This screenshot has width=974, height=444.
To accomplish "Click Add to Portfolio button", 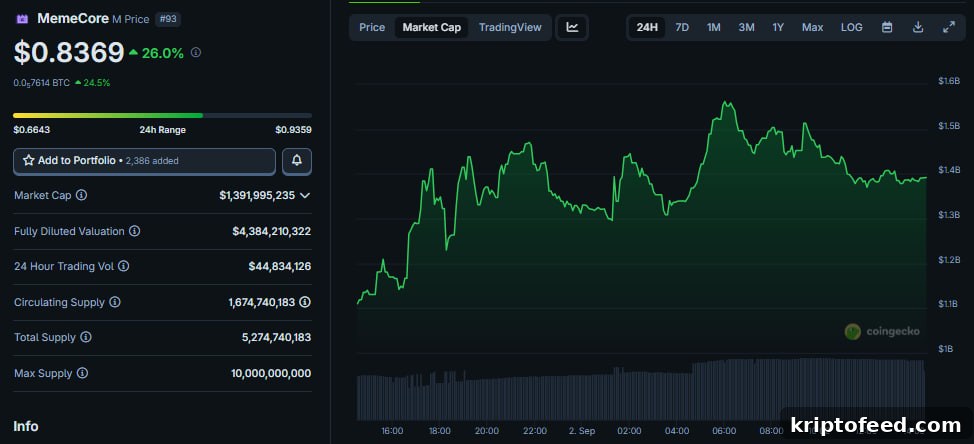I will point(144,161).
